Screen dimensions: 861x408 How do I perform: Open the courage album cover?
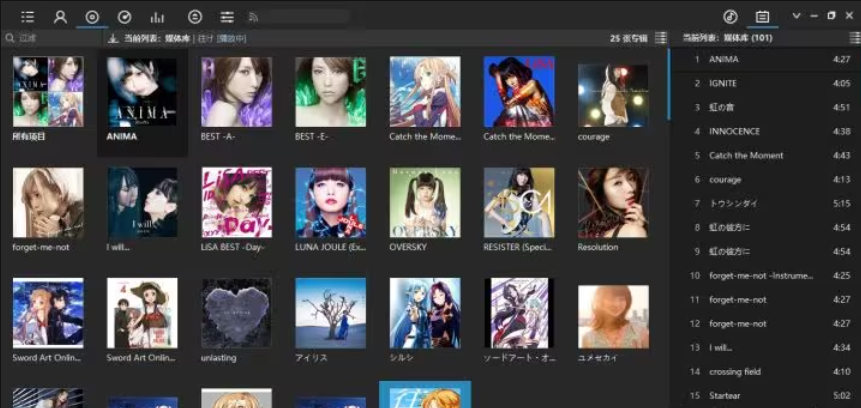pos(613,96)
